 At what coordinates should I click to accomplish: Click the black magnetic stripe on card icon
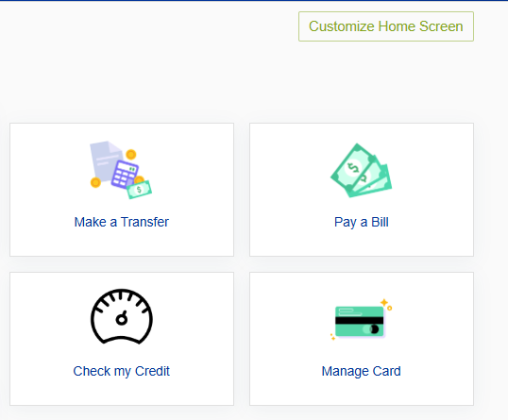point(360,321)
